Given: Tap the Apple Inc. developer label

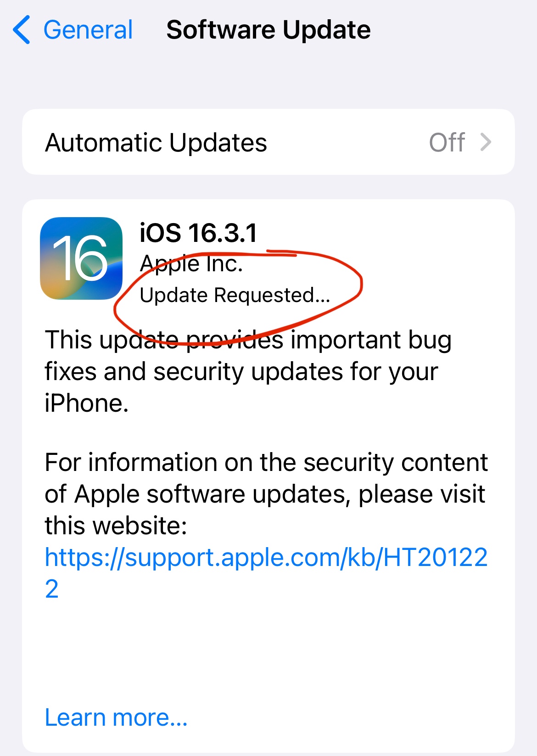Looking at the screenshot, I should [191, 264].
